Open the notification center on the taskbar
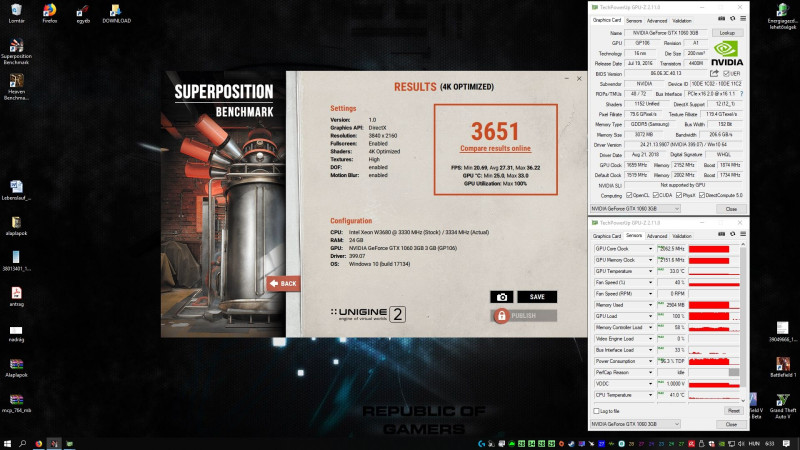 786,444
